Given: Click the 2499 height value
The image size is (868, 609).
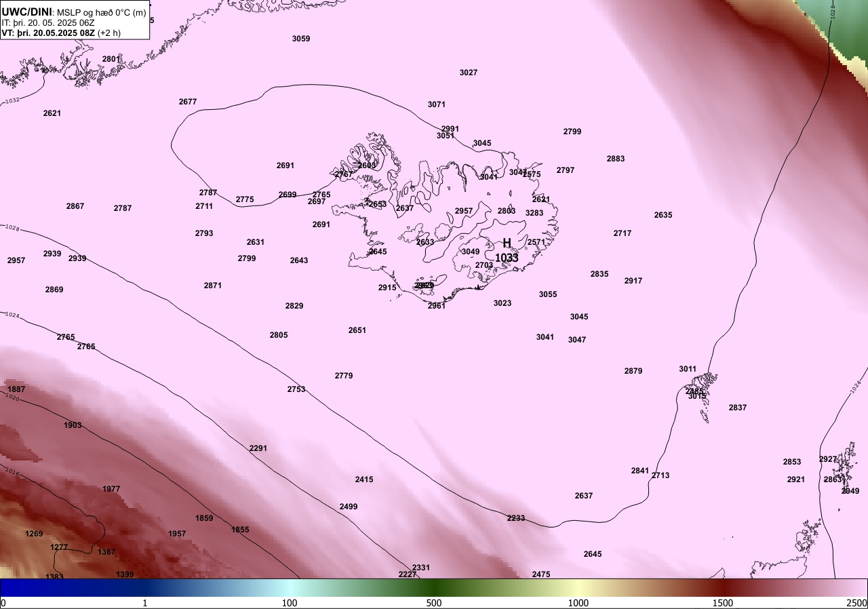Looking at the screenshot, I should 349,507.
